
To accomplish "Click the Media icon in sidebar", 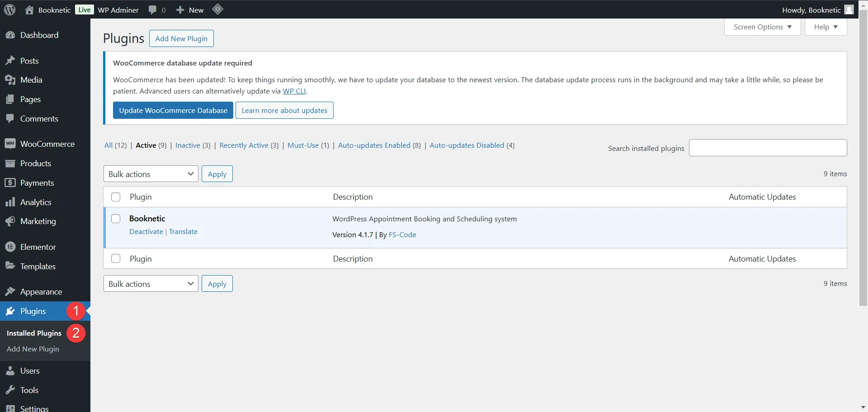I will click(10, 80).
